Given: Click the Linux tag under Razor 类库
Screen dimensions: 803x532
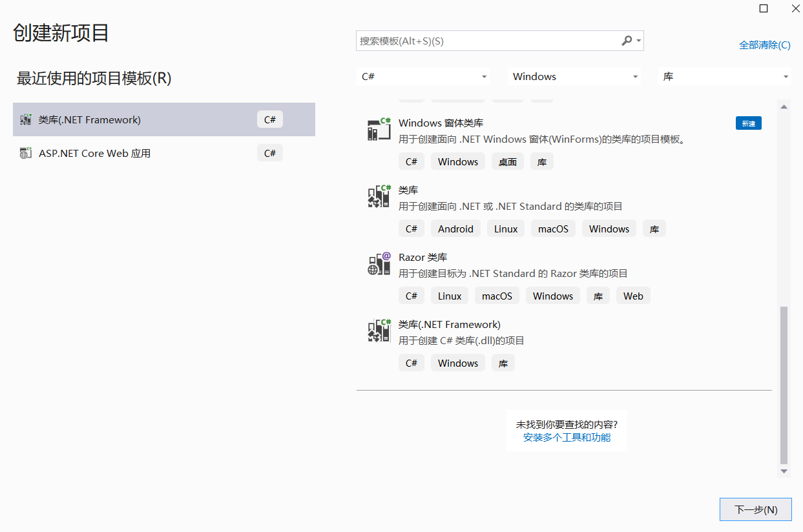Looking at the screenshot, I should click(450, 296).
